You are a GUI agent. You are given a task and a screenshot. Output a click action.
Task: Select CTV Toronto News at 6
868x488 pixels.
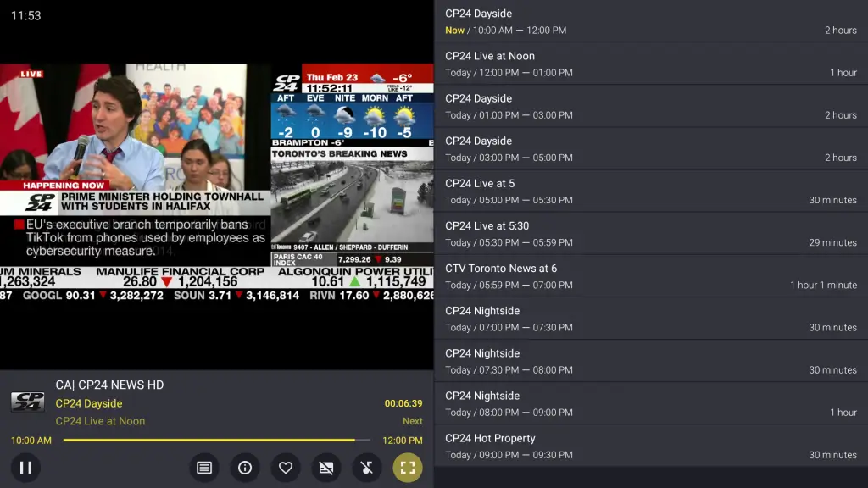point(651,276)
